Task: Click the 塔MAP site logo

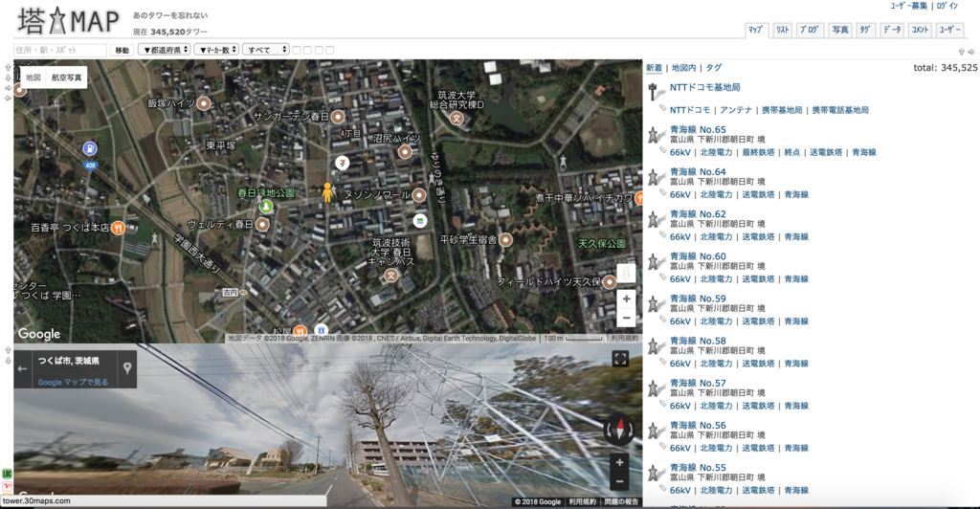Action: [68, 22]
